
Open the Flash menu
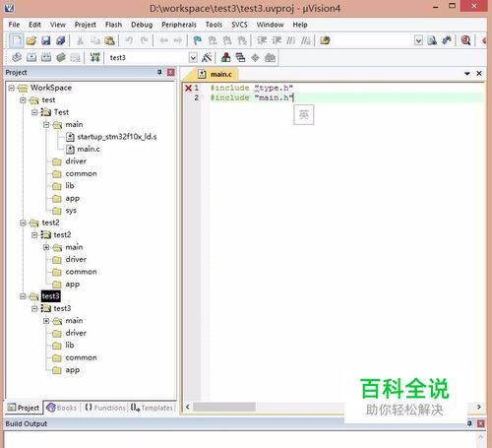click(113, 25)
